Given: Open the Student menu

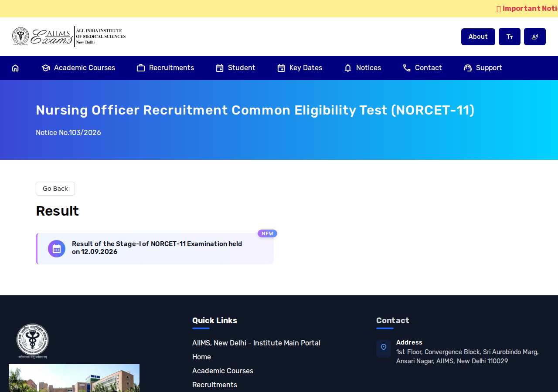Looking at the screenshot, I should pos(235,68).
